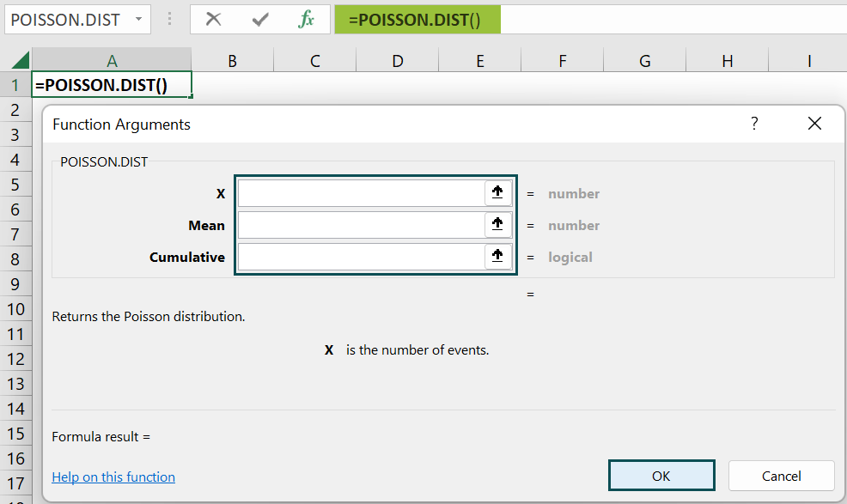The height and width of the screenshot is (504, 847).
Task: Open the Name Box dropdown arrow
Action: 139,20
